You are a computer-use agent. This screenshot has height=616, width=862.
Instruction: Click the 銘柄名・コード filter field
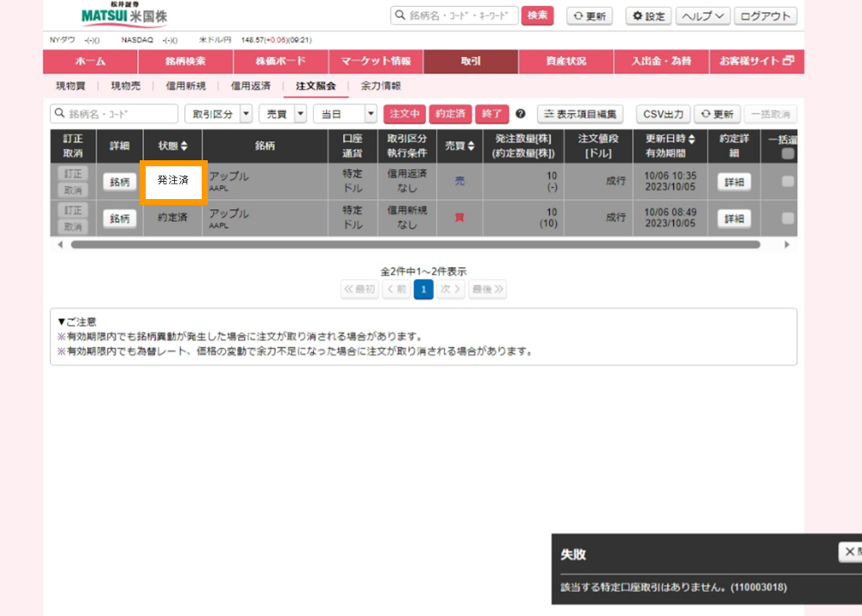pos(115,114)
